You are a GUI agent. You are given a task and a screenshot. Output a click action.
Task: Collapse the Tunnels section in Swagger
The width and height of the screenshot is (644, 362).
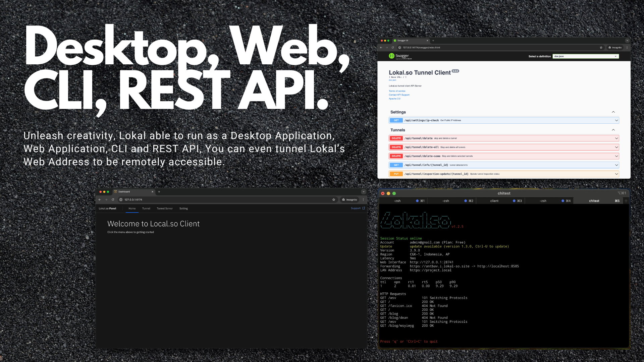[x=613, y=130]
